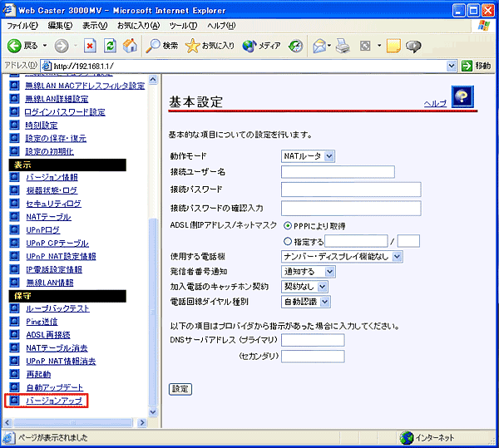Open the 機器状態・ログ link
Viewport: 499px width, 448px height.
[52, 190]
